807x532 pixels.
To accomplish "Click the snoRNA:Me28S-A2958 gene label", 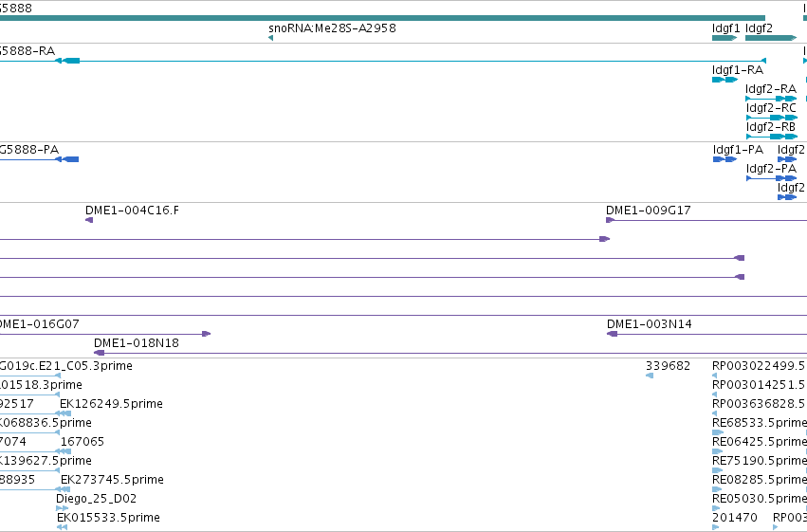I will point(332,28).
